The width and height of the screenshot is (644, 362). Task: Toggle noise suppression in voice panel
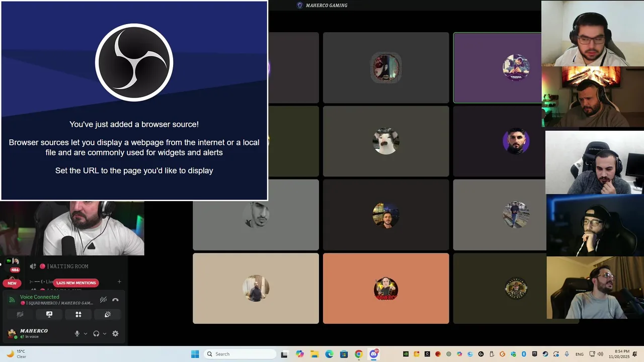coord(103,300)
